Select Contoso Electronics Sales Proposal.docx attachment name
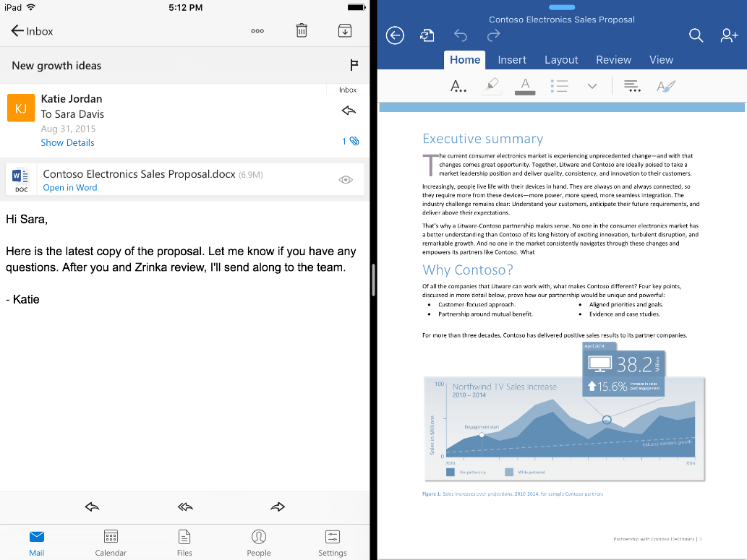Viewport: 747px width, 560px height. 139,174
